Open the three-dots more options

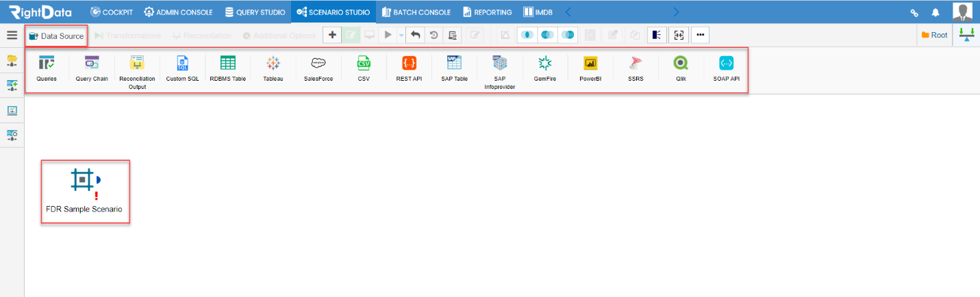click(x=700, y=35)
